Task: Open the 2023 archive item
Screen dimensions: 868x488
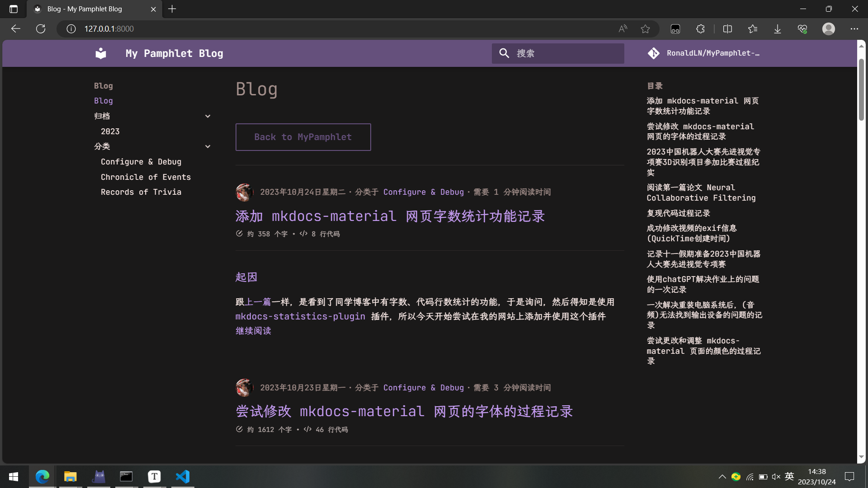Action: (x=110, y=131)
